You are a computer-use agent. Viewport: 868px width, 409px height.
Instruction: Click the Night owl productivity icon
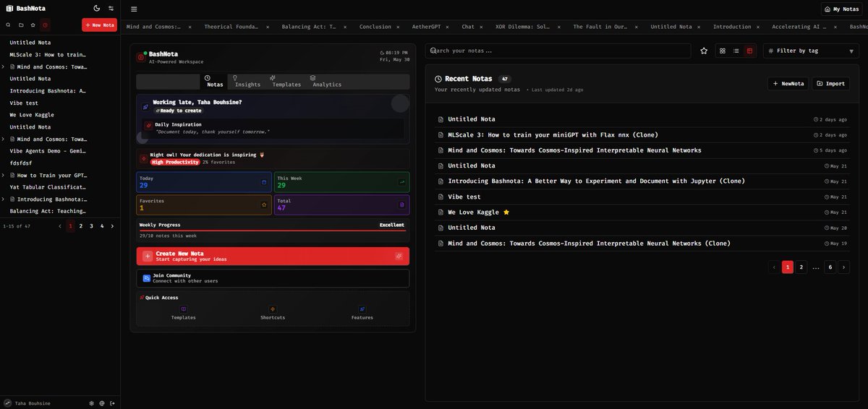(143, 158)
